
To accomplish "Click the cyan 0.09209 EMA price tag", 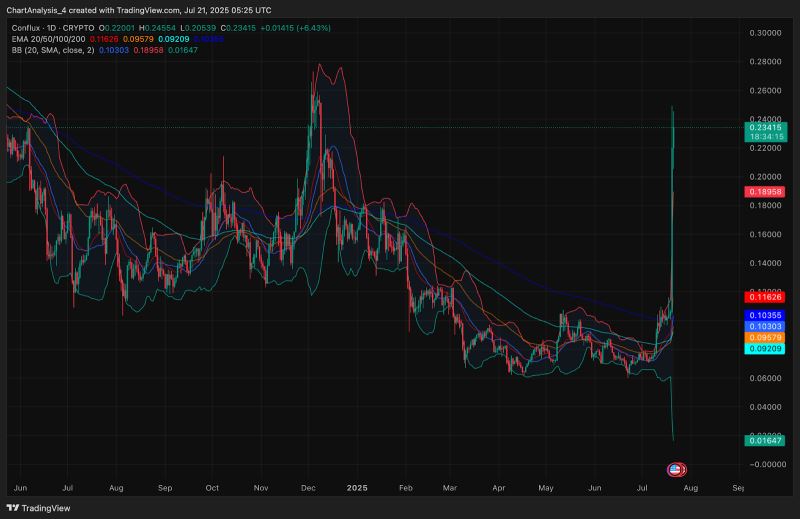I will [765, 348].
